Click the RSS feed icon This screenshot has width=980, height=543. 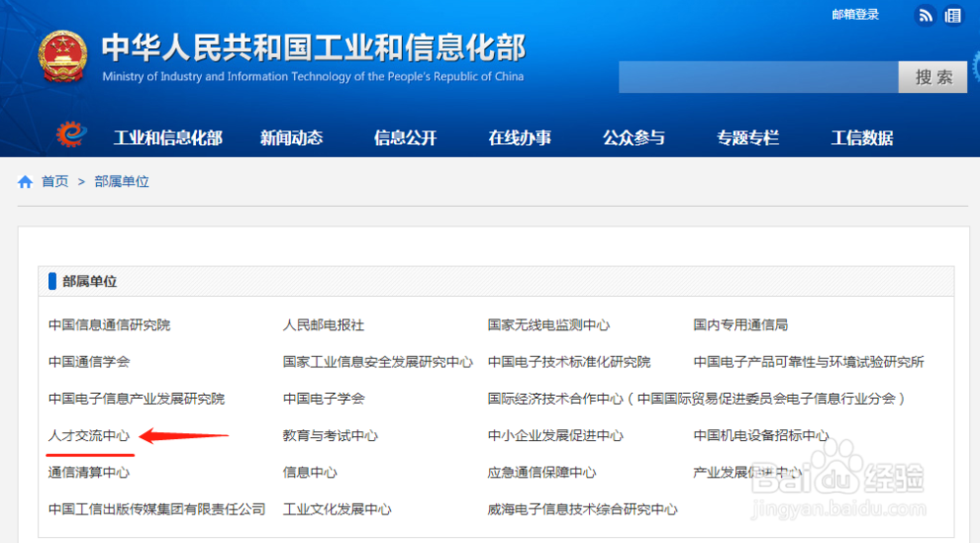[x=925, y=15]
